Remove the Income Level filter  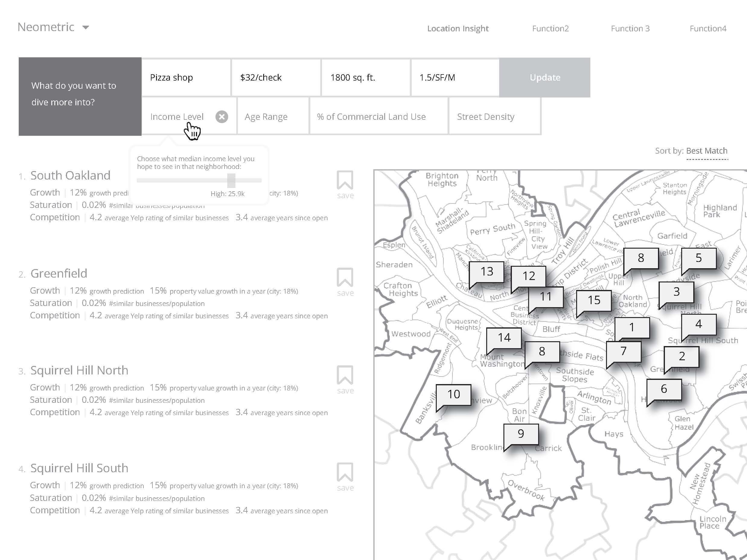coord(222,117)
